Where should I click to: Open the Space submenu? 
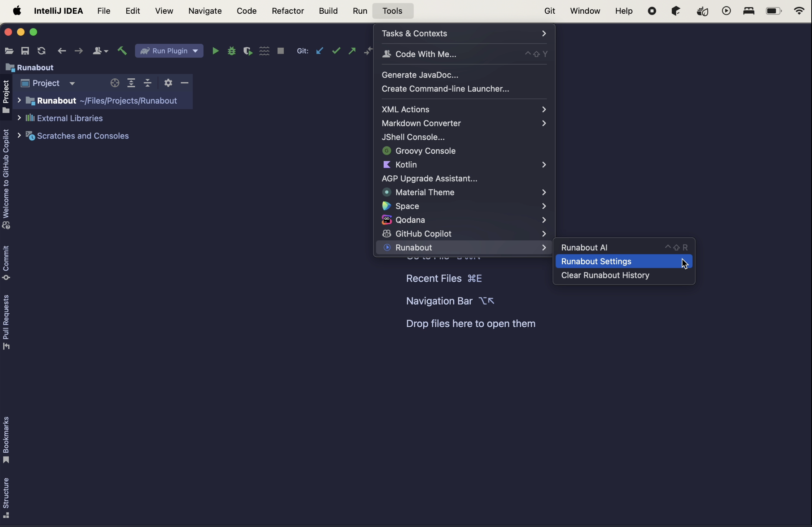point(464,206)
